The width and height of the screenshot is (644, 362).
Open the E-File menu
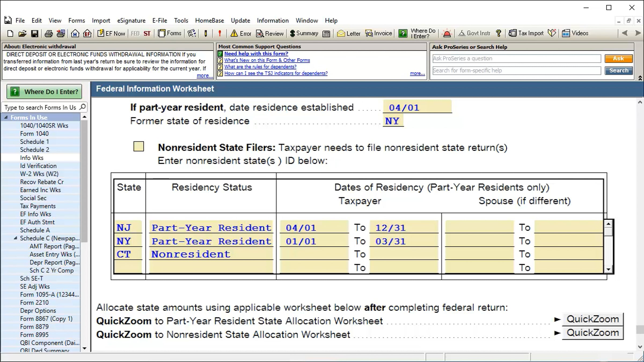click(x=159, y=20)
